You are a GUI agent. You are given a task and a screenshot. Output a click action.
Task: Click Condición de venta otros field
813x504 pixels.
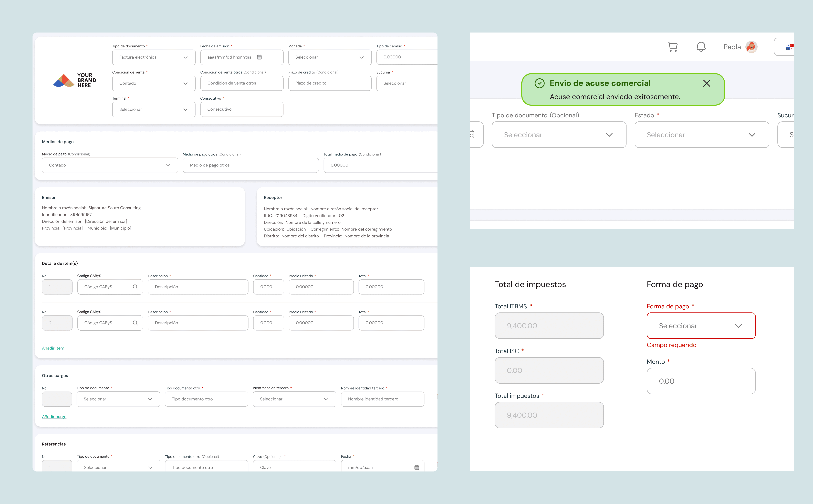(x=242, y=83)
